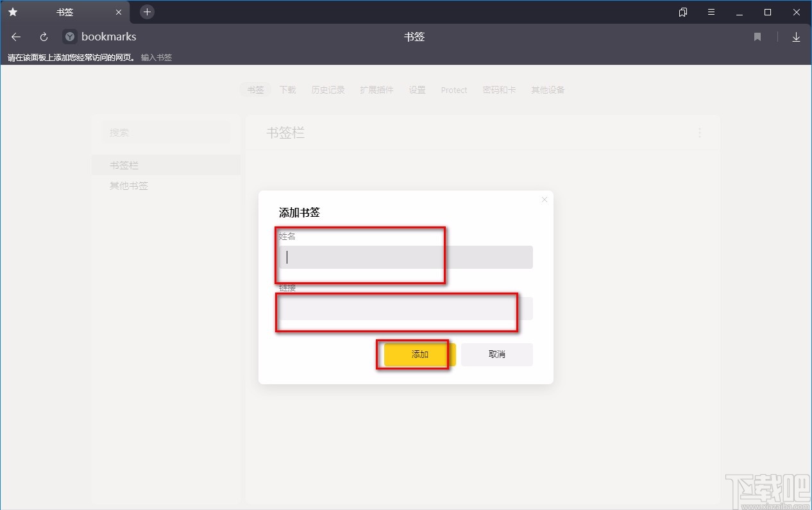The width and height of the screenshot is (812, 510).
Task: Open the browser hamburger menu
Action: 711,12
